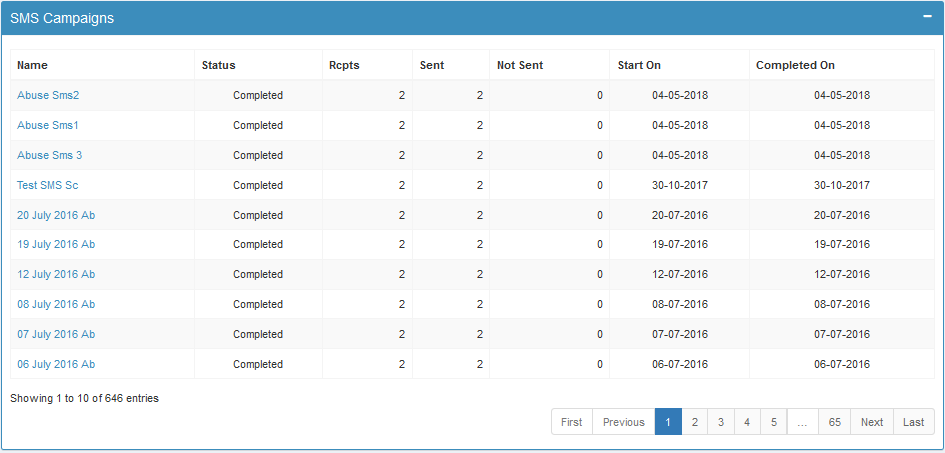945x453 pixels.
Task: Click the First page button
Action: pos(571,422)
